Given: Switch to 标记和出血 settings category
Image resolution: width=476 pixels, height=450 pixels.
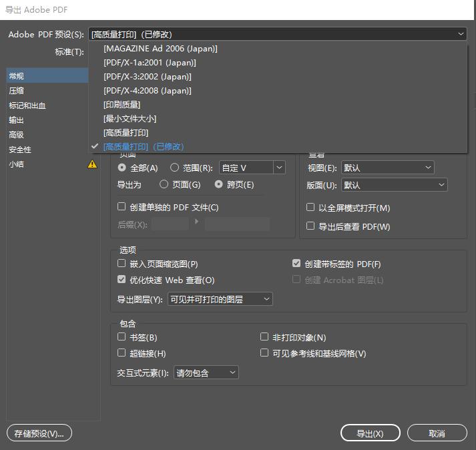Looking at the screenshot, I should 47,105.
